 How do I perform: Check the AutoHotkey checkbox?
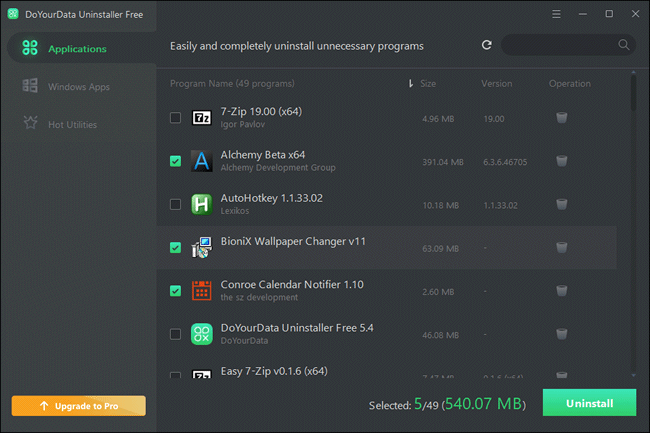[176, 204]
